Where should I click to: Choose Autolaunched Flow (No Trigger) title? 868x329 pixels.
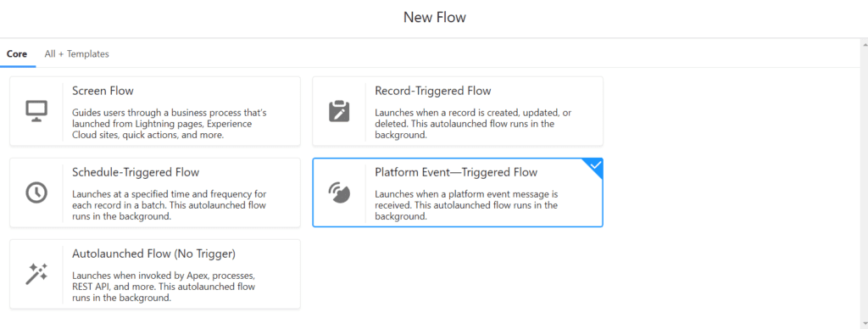pos(154,254)
